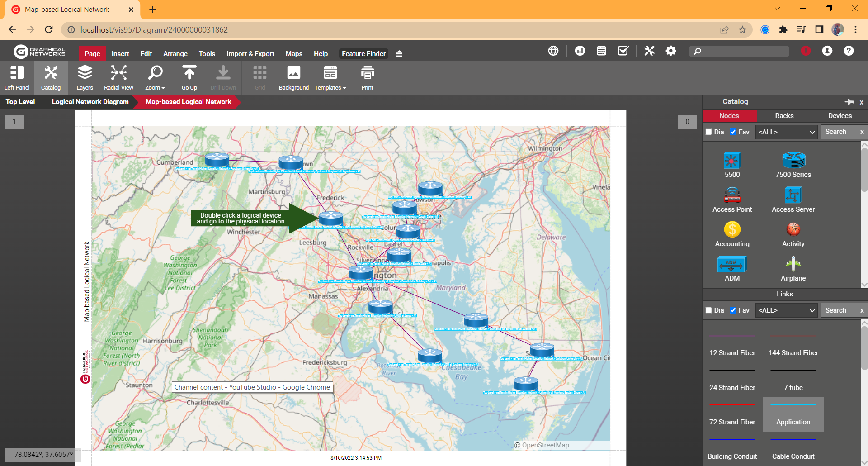Pick the 7500 Series node icon
Image resolution: width=868 pixels, height=466 pixels.
[793, 161]
